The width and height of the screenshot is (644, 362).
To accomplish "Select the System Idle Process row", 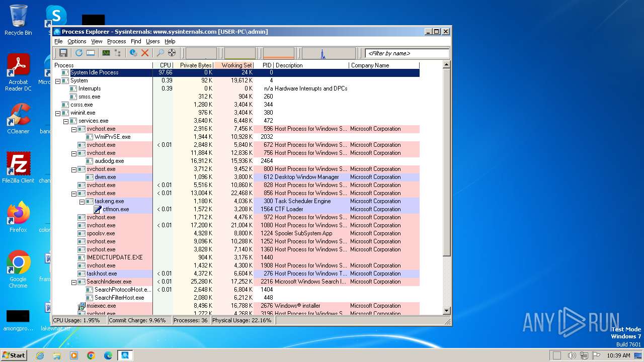I will click(236, 72).
